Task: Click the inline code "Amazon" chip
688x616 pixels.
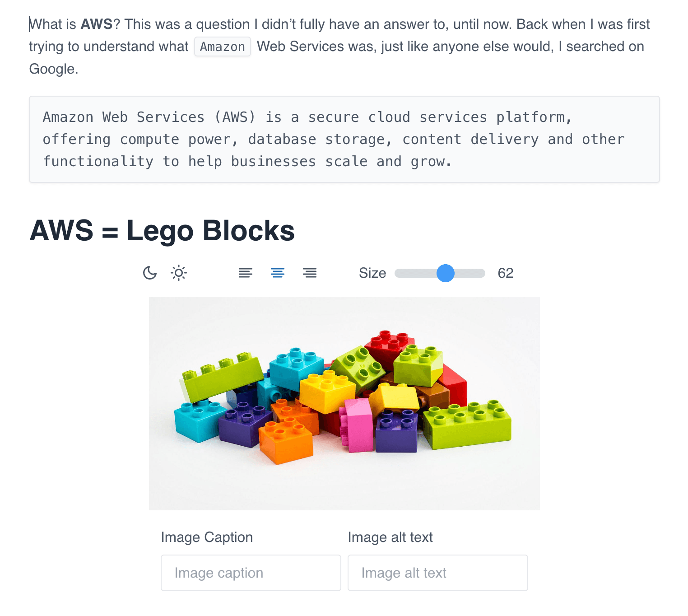Action: click(x=222, y=47)
